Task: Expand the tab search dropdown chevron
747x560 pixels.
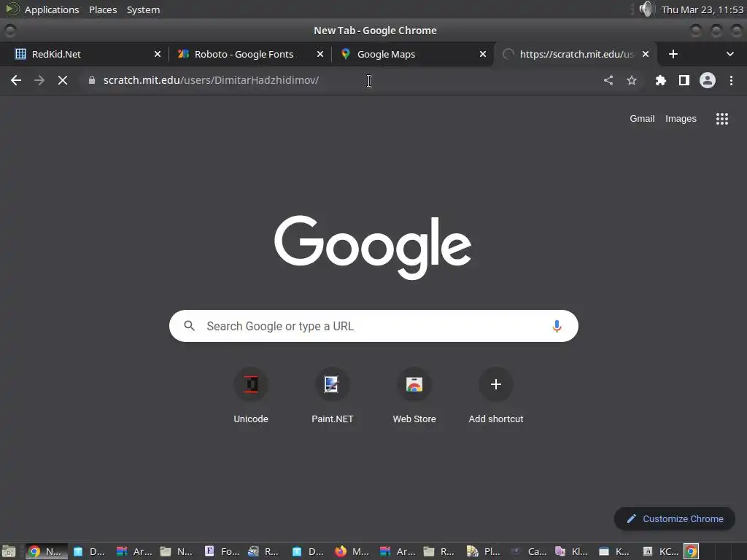Action: pos(729,54)
